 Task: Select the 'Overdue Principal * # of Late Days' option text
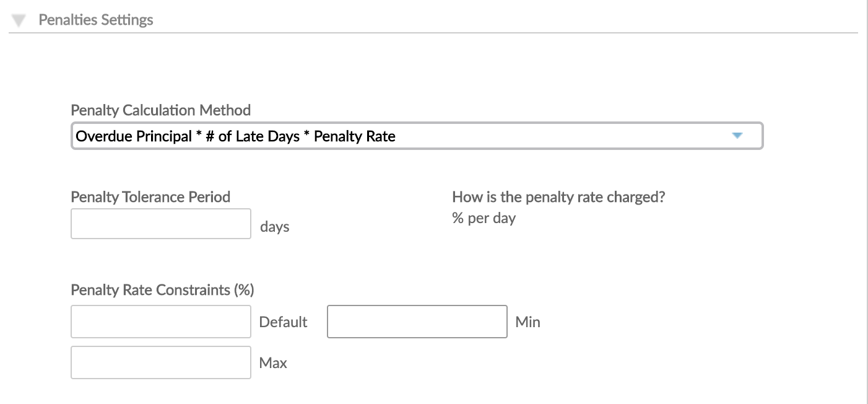(234, 136)
